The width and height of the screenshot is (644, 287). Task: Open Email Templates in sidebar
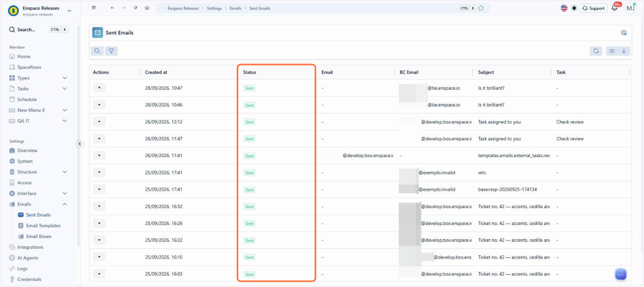click(43, 226)
